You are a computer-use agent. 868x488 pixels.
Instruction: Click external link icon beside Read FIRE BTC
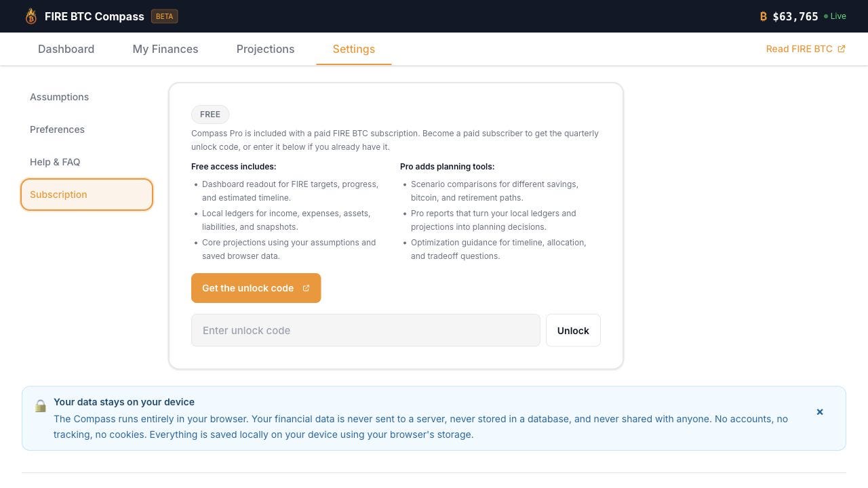(x=842, y=49)
